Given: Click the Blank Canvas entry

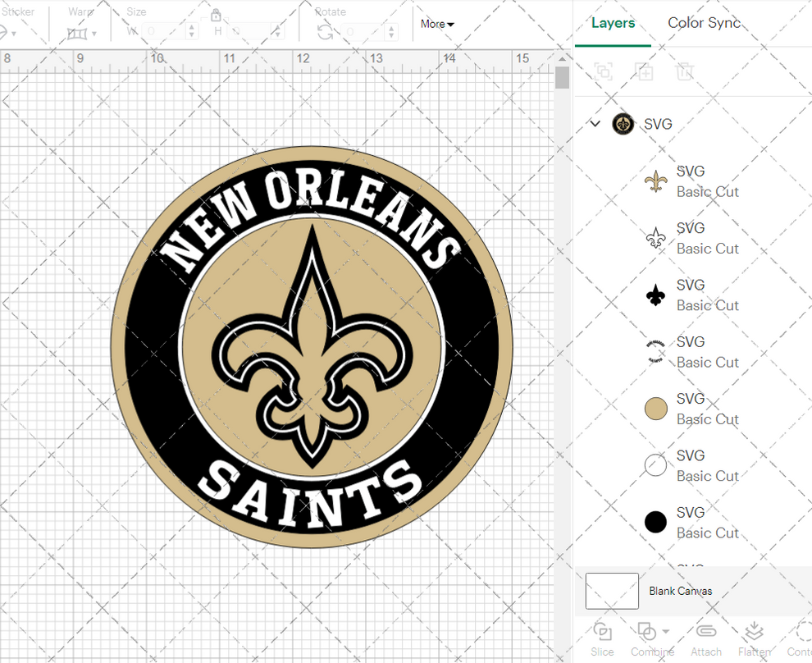Looking at the screenshot, I should 681,591.
